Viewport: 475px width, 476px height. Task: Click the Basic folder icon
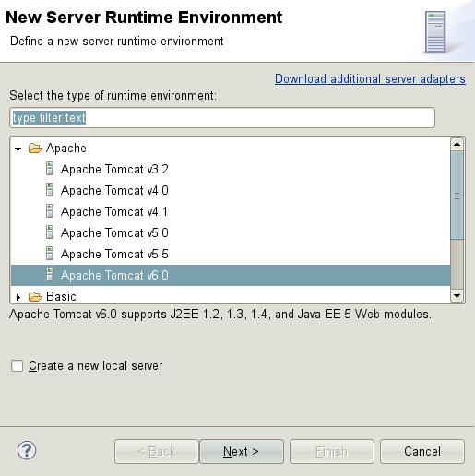[x=35, y=297]
